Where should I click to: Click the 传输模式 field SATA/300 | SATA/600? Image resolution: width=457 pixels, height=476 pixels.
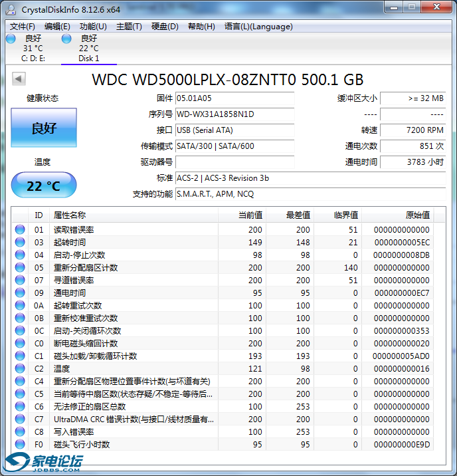234,146
